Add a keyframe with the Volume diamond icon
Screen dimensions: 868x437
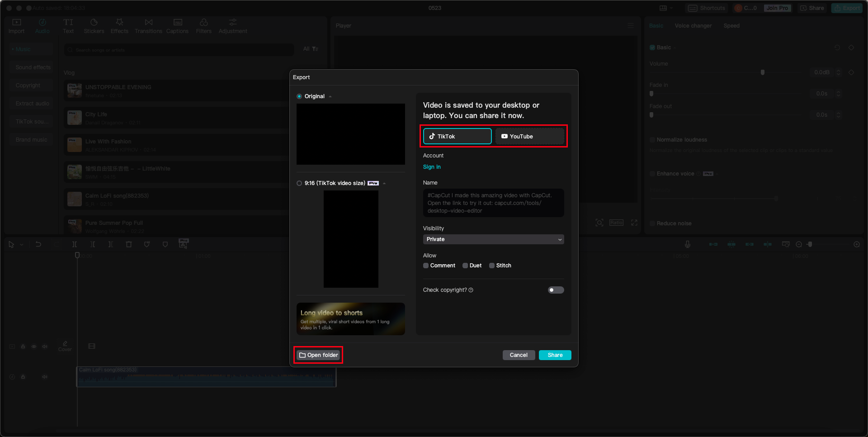[851, 72]
